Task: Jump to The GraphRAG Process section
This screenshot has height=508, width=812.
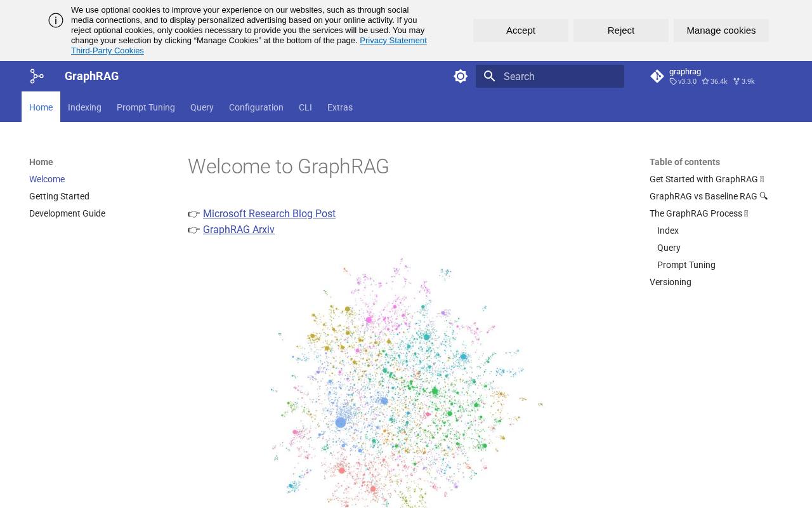Action: pyautogui.click(x=699, y=213)
